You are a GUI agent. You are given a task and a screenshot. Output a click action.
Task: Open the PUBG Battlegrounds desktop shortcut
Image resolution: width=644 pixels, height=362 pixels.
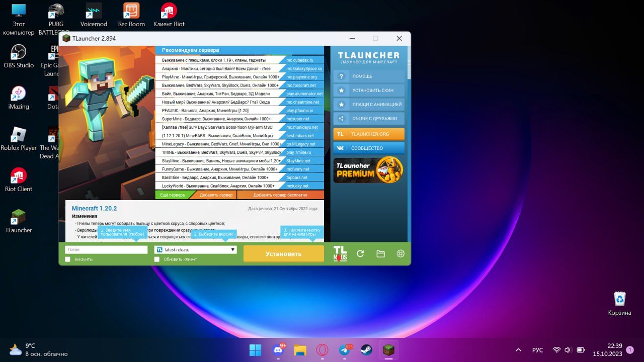pyautogui.click(x=56, y=19)
